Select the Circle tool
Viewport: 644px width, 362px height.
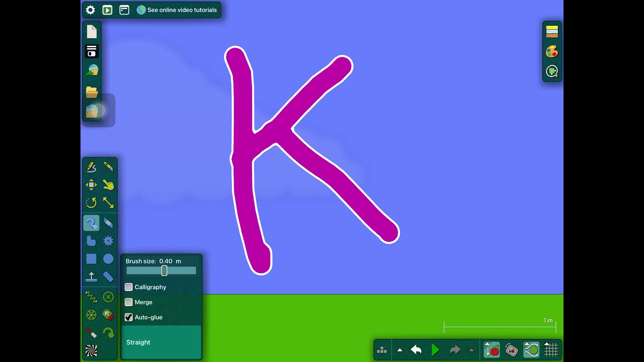108,259
